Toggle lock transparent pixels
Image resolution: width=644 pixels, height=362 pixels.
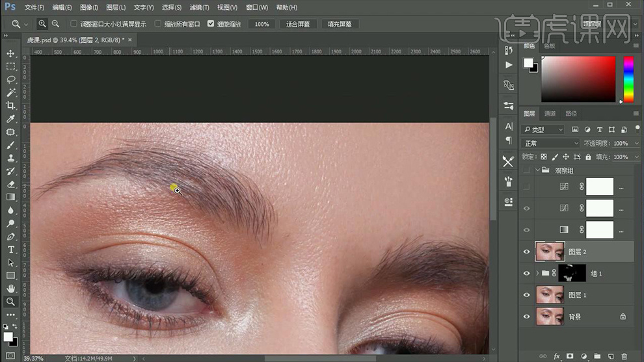(x=543, y=157)
